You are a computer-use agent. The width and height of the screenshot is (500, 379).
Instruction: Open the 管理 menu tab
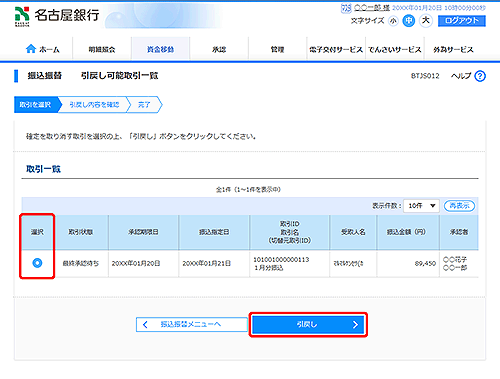coord(277,49)
